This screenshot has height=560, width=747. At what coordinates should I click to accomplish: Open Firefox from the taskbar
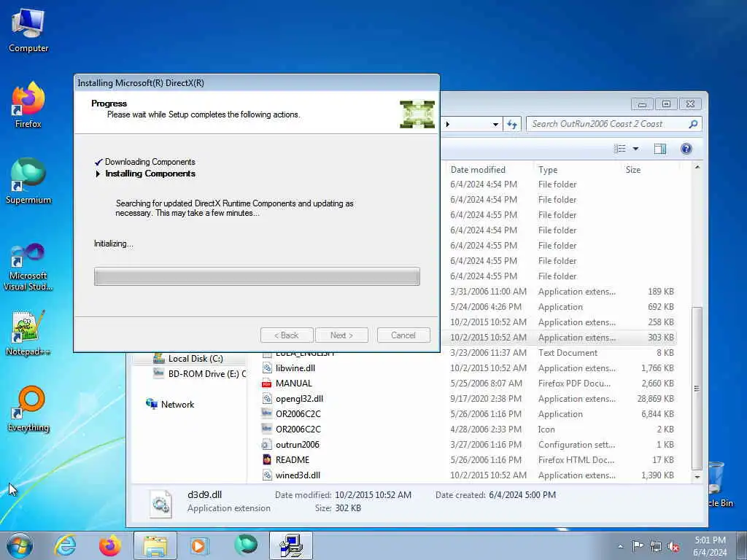110,545
